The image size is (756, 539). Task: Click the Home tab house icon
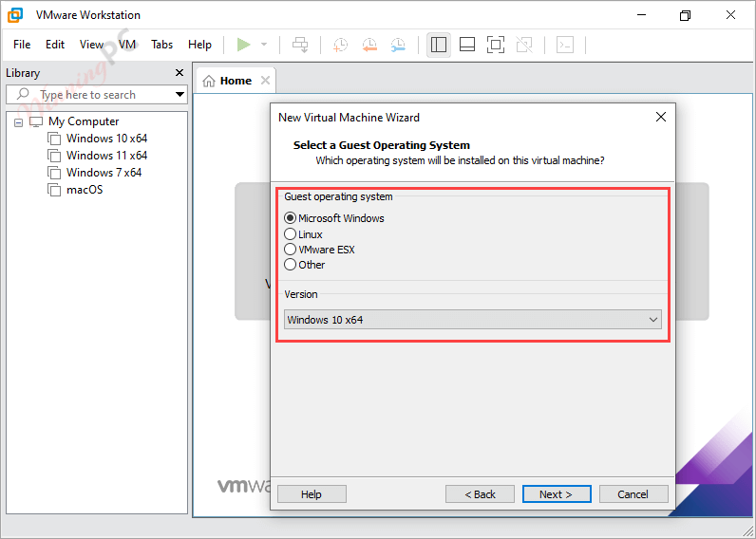click(209, 81)
